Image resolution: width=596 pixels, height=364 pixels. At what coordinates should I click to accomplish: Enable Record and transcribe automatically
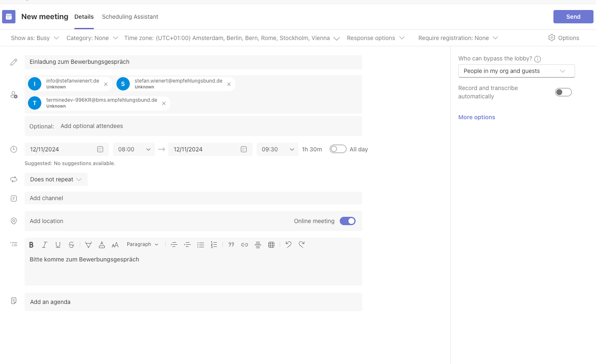coord(563,92)
